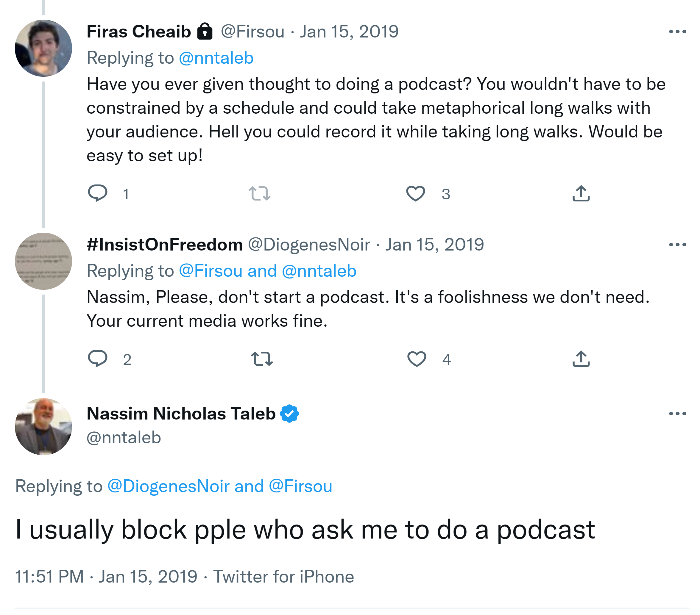700x615 pixels.
Task: Open more options on Nassim Taleb's tweet
Action: point(677,414)
